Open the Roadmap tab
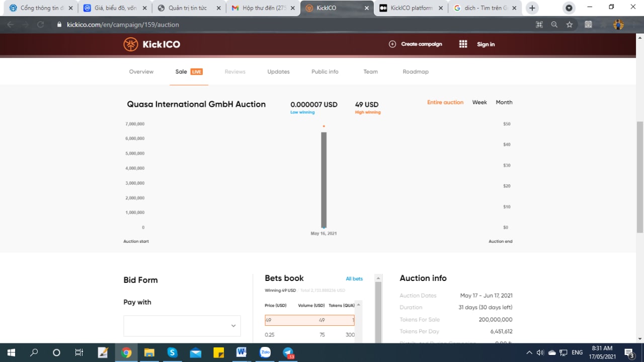 (x=416, y=71)
